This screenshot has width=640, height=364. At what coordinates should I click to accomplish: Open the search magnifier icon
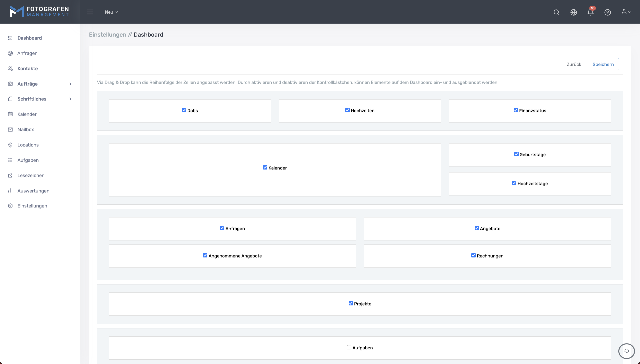556,12
